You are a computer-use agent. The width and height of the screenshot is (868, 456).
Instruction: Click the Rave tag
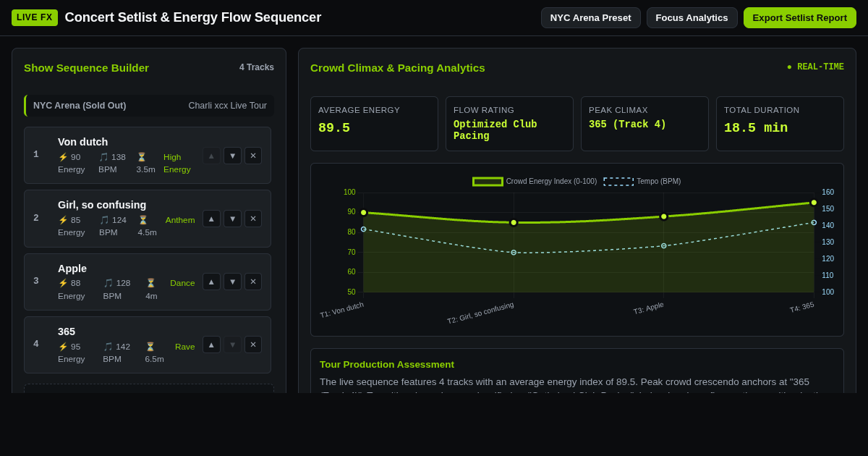tap(185, 347)
